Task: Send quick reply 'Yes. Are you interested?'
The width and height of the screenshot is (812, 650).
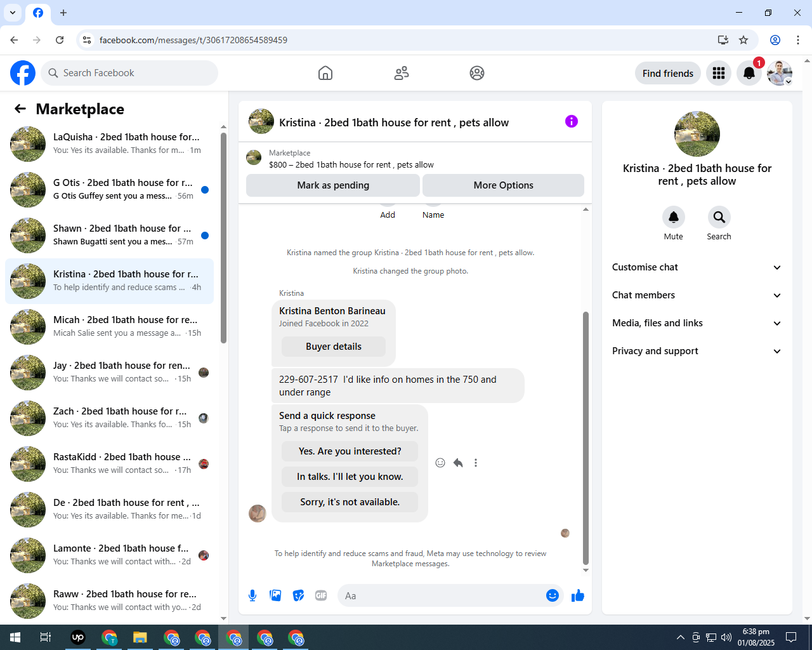Action: pos(350,451)
